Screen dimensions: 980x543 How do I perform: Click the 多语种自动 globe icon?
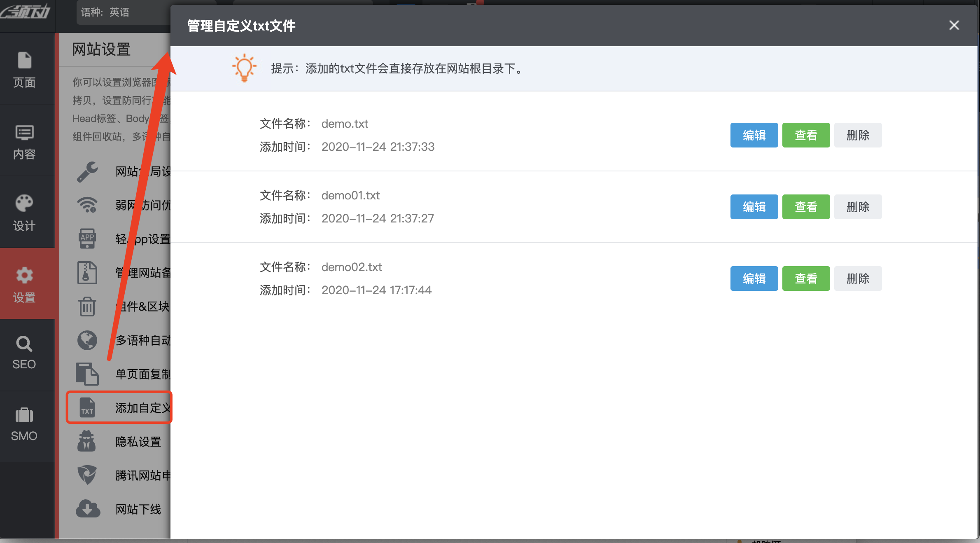[87, 340]
